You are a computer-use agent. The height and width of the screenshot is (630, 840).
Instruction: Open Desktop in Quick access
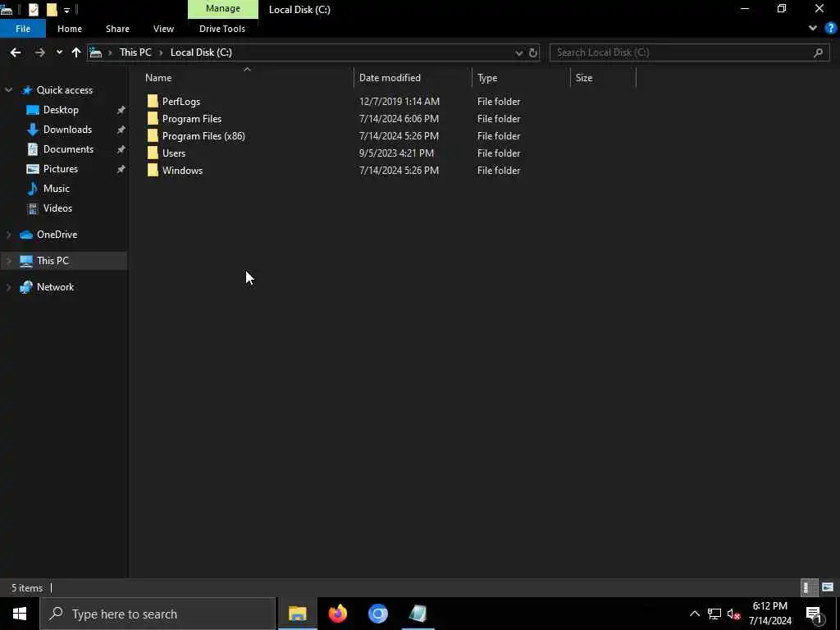coord(61,110)
